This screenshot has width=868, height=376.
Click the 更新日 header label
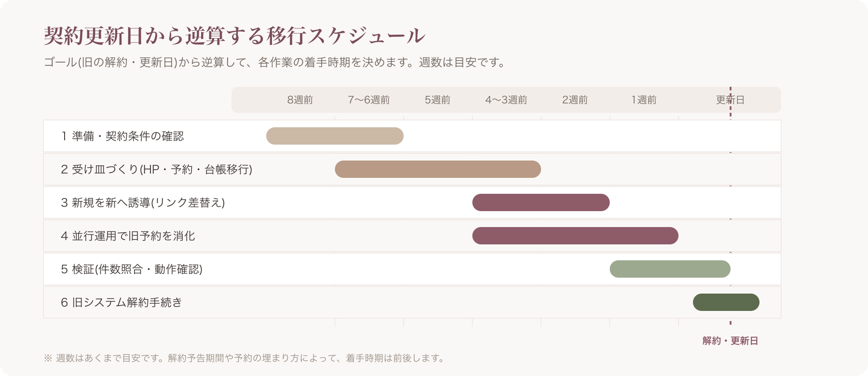[730, 100]
